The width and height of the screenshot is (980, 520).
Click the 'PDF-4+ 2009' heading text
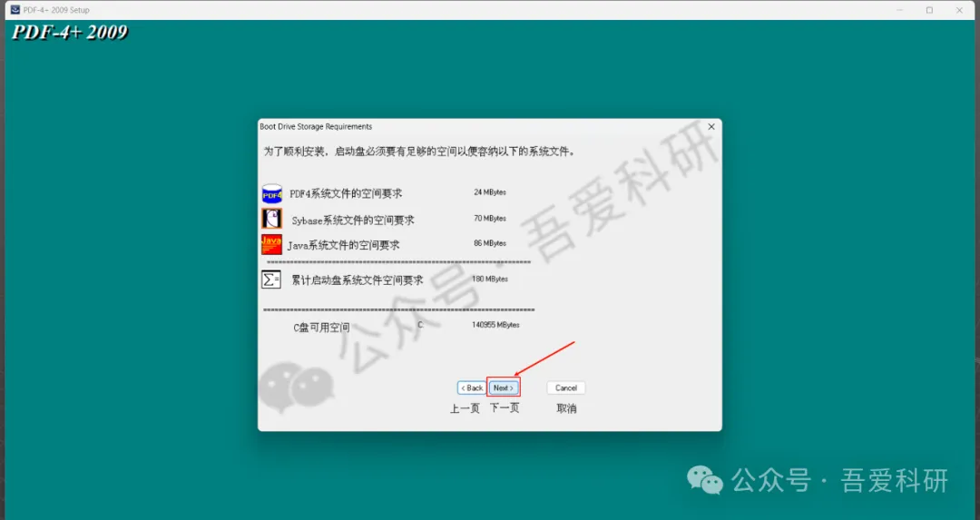tap(70, 32)
